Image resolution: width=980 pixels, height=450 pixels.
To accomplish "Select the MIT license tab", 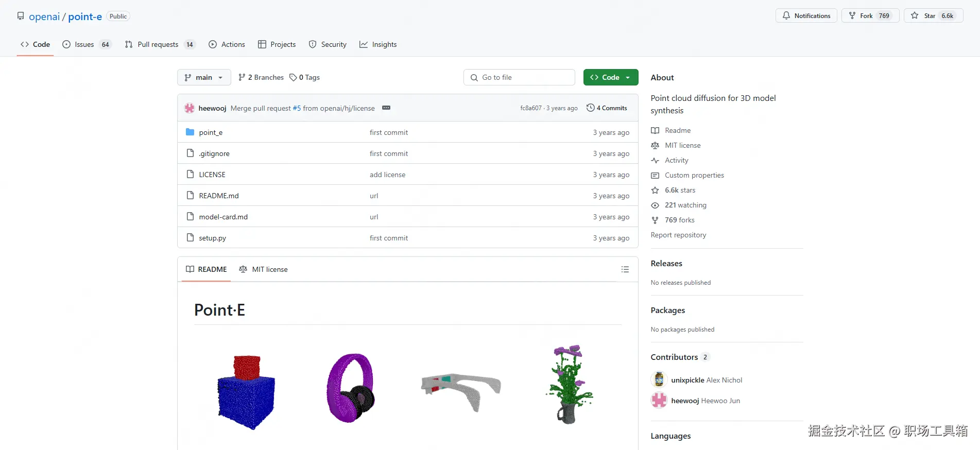I will (x=264, y=269).
